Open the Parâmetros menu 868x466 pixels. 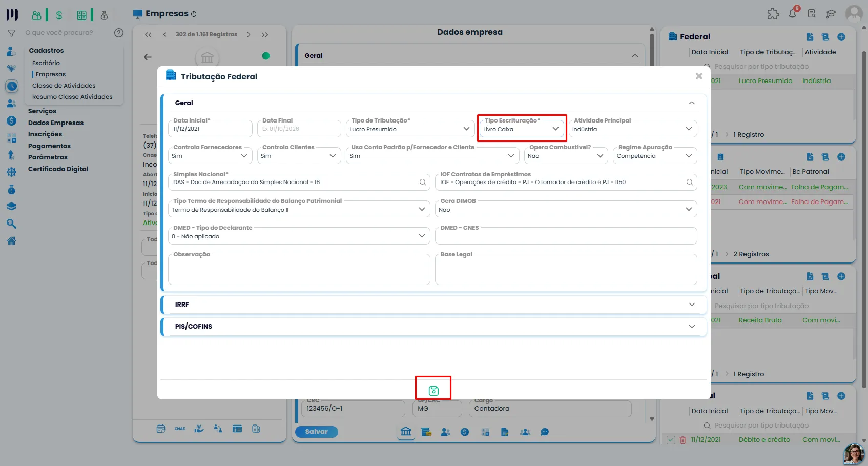tap(48, 157)
